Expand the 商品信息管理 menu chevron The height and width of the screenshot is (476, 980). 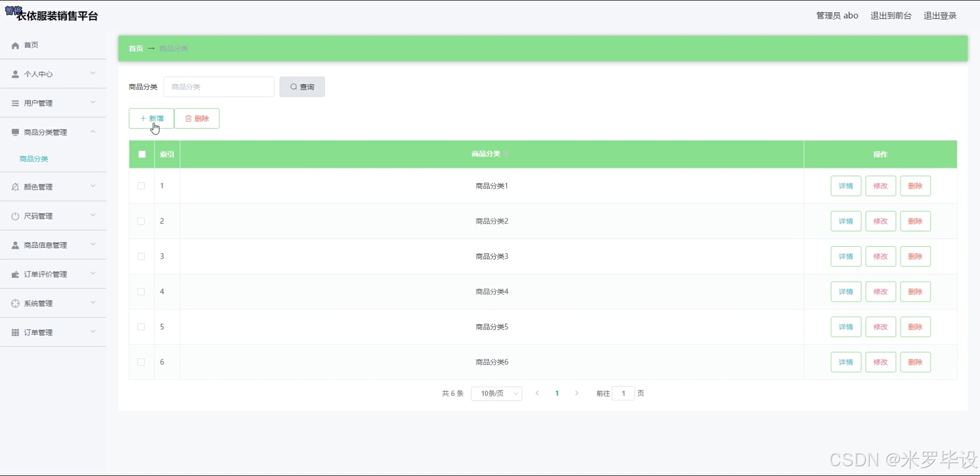coord(93,245)
